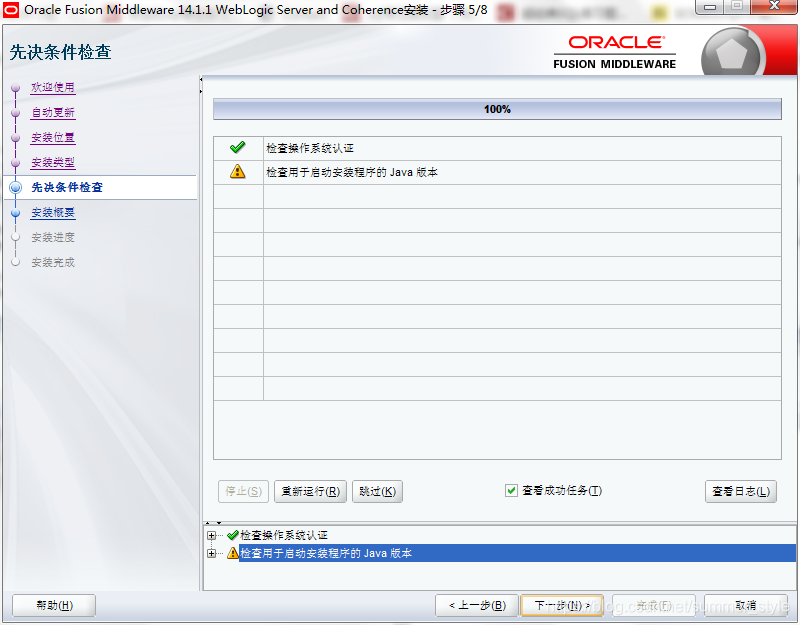The image size is (800, 625).
Task: Click the green checkmark icon in the log tree
Action: tap(233, 535)
